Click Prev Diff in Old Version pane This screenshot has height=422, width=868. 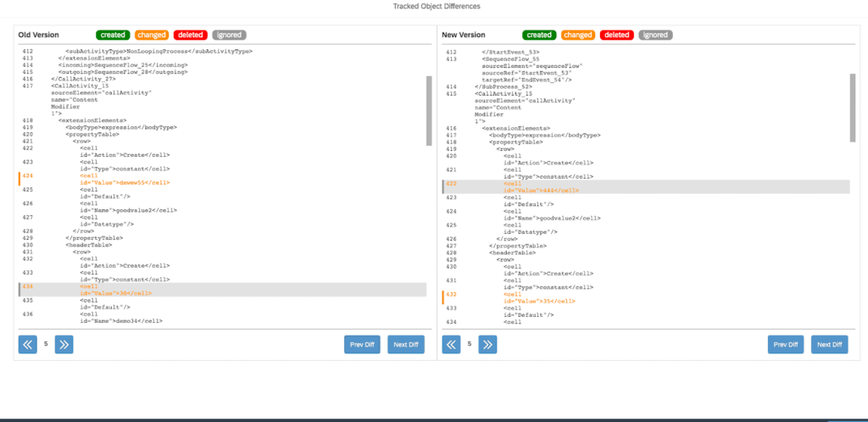click(x=362, y=344)
